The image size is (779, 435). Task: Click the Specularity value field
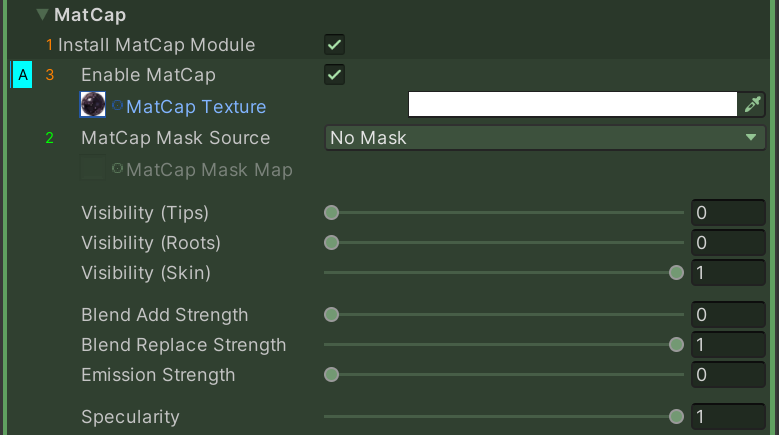(x=728, y=417)
